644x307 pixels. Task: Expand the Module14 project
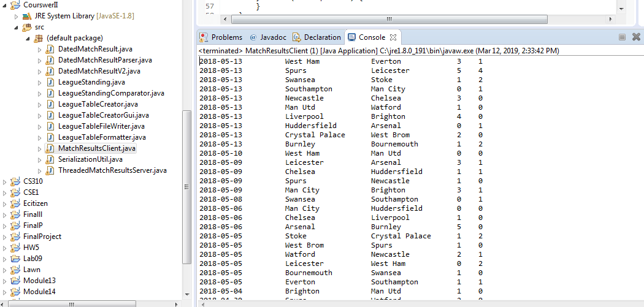[x=4, y=292]
